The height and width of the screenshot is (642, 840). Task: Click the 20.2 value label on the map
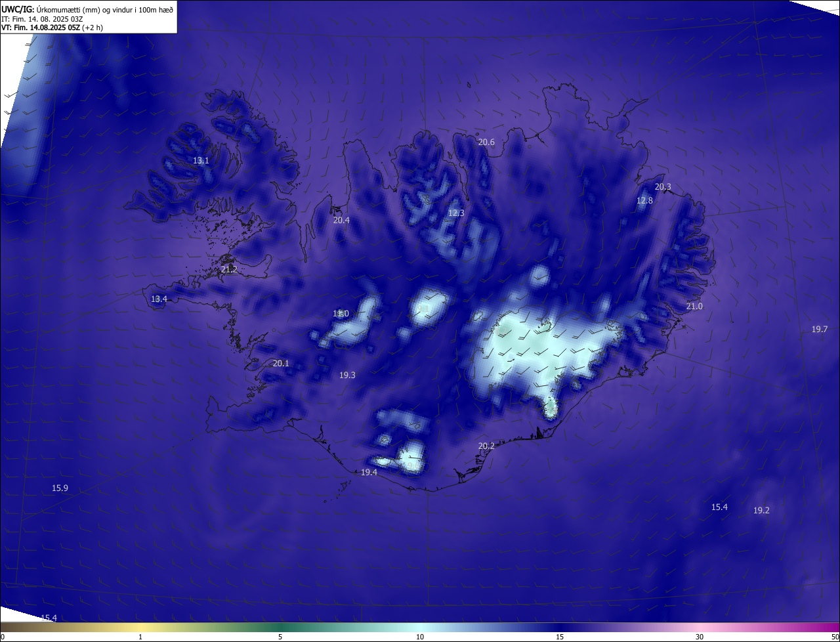coord(486,446)
